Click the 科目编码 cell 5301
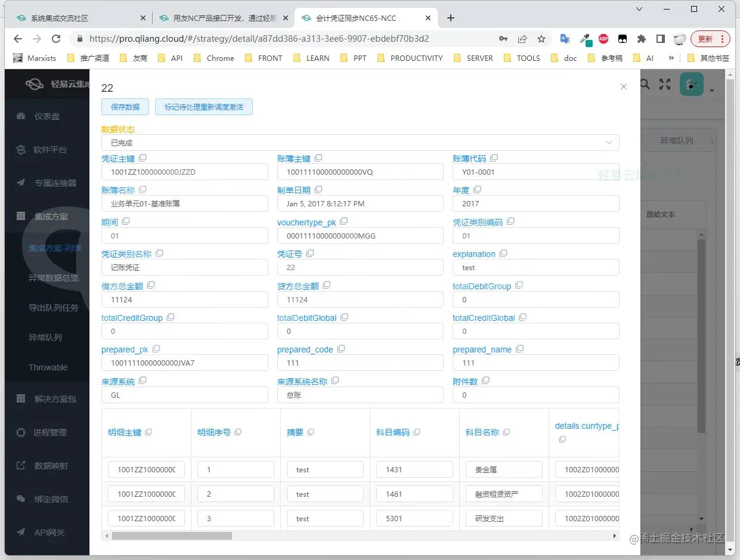The height and width of the screenshot is (560, 740). point(414,518)
